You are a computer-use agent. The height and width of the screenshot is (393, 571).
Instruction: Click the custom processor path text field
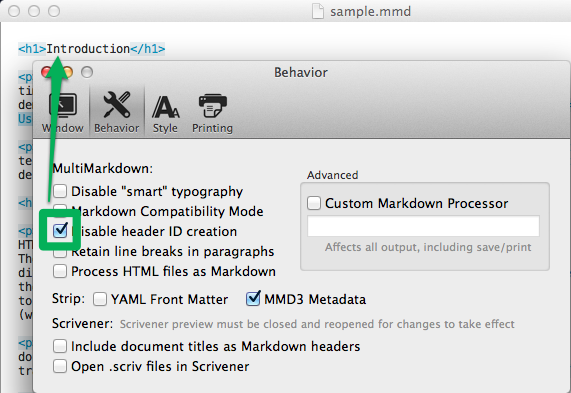(x=423, y=226)
